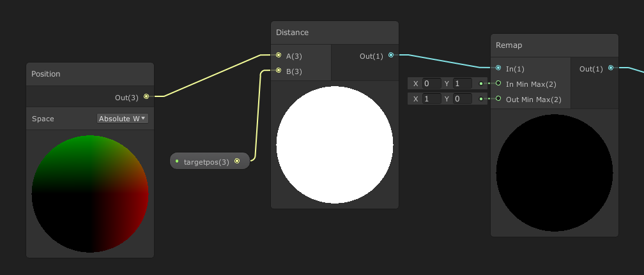The image size is (644, 275).
Task: Click the Position node Out(3) output port
Action: point(146,96)
